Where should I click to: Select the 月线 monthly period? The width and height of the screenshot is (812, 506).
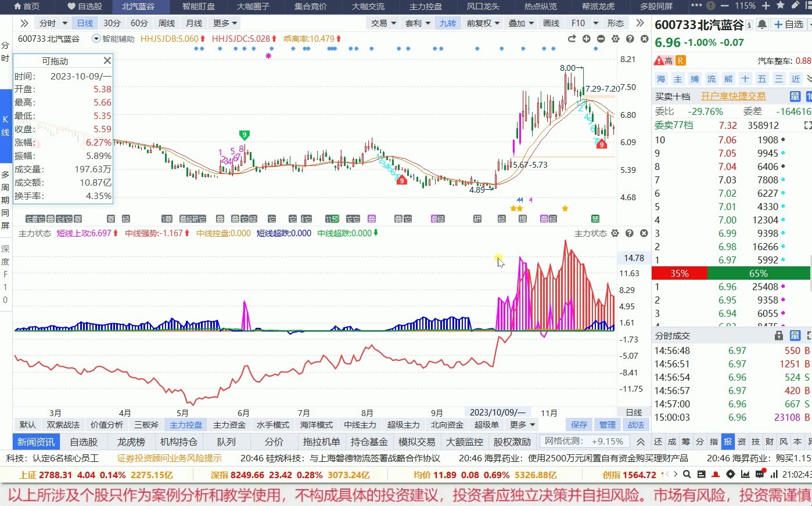[x=194, y=23]
